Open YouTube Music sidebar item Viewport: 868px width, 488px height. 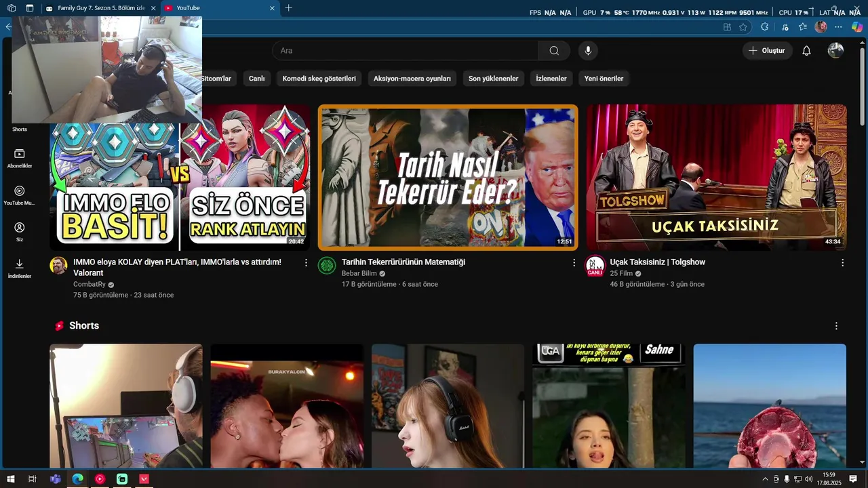[20, 196]
